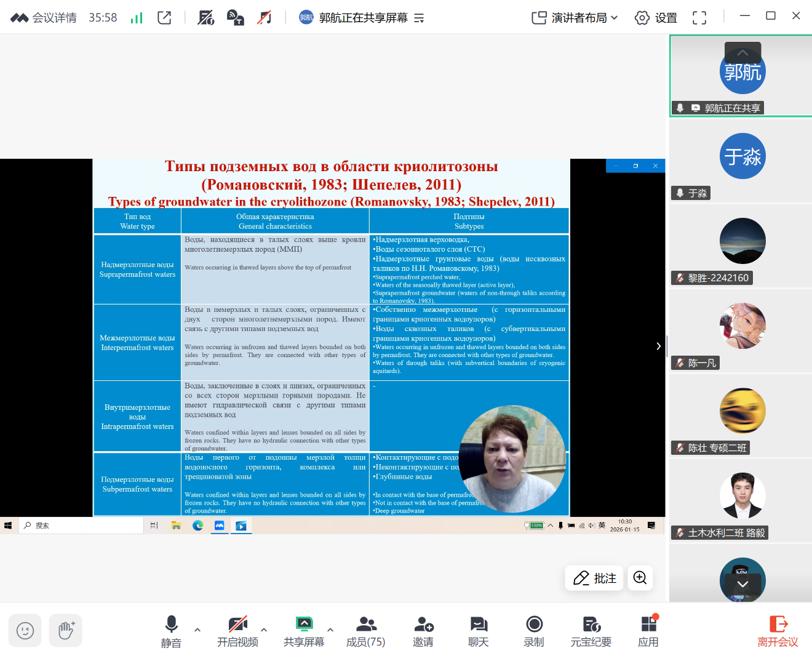The height and width of the screenshot is (656, 812).
Task: Click the emoji reaction smiley icon
Action: point(25,631)
